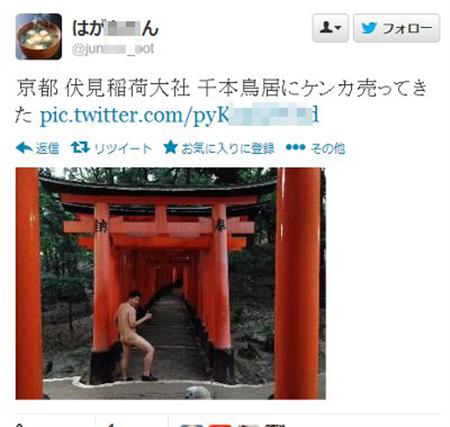This screenshot has width=450, height=427.
Task: Click the retweet arrows icon
Action: tap(80, 147)
